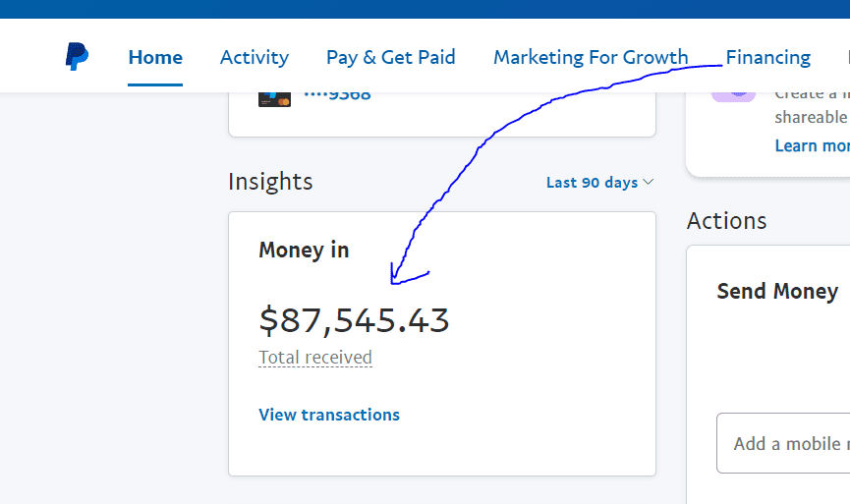Focus the Add a mobile number field
The image size is (850, 504).
783,443
